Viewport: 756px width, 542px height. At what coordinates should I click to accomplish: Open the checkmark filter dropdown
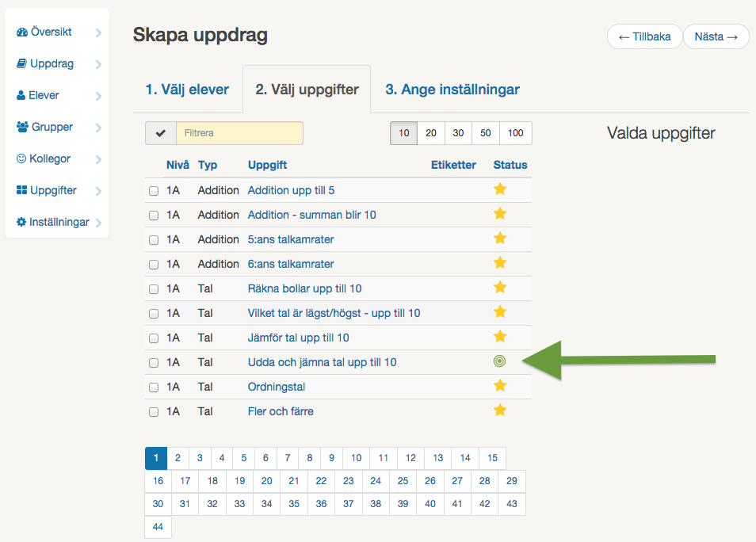[x=161, y=133]
